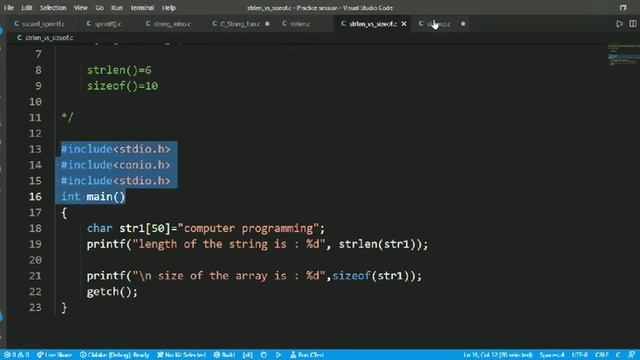Open the Selection menu
640x360 pixels.
(x=53, y=8)
